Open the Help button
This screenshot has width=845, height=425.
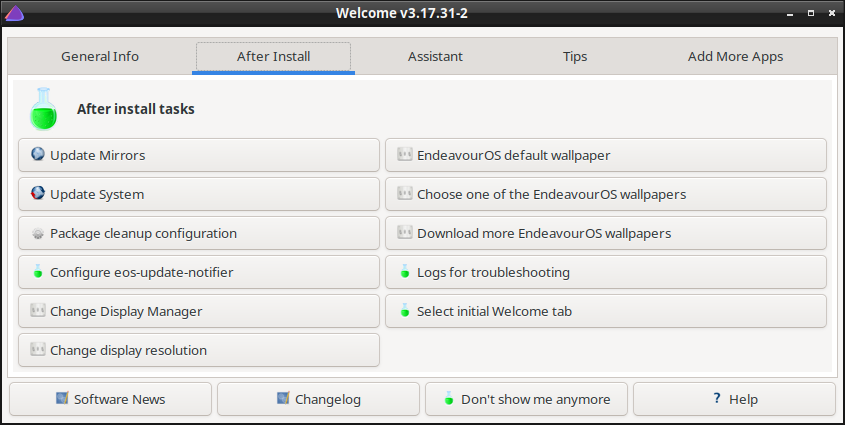pyautogui.click(x=734, y=399)
